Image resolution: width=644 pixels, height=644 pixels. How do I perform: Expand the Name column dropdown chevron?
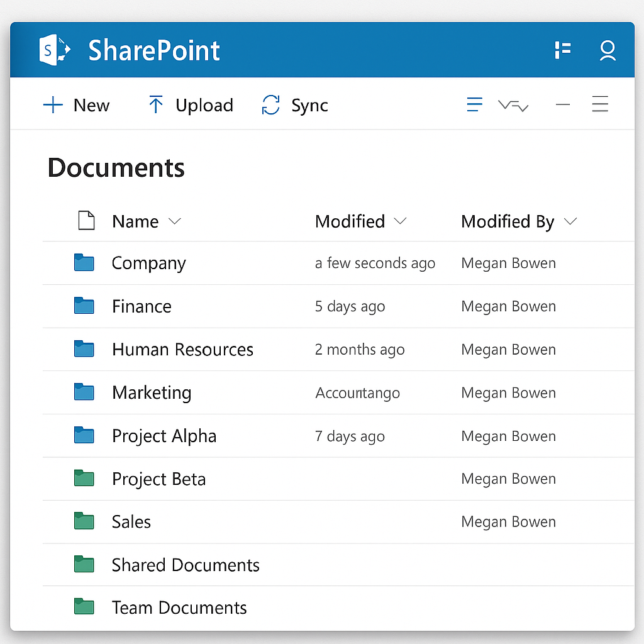[x=175, y=221]
